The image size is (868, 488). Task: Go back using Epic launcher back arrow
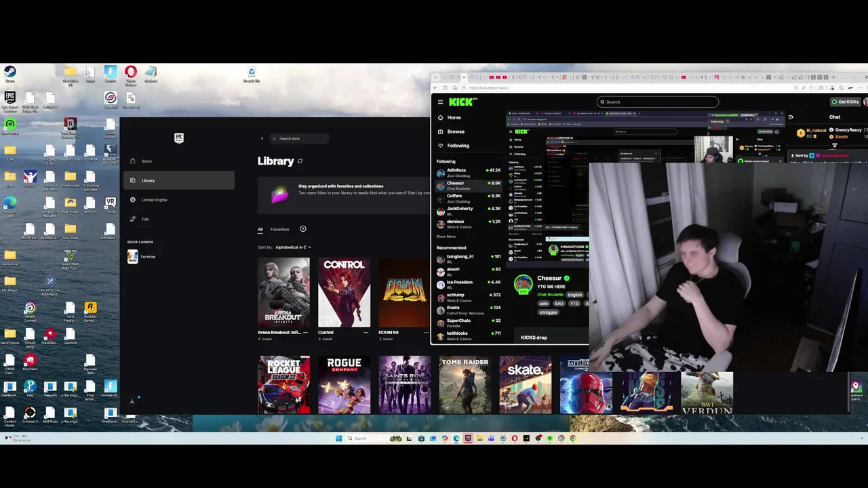(x=262, y=138)
